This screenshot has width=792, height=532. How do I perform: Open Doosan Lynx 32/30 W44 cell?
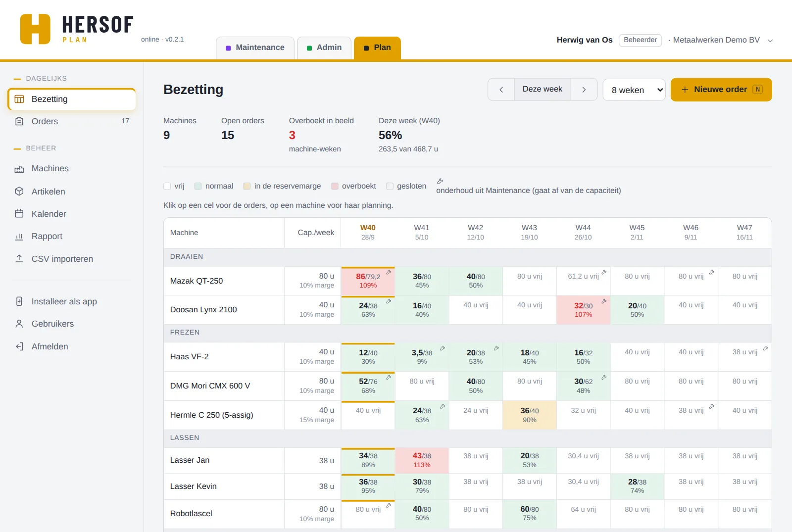tap(583, 310)
